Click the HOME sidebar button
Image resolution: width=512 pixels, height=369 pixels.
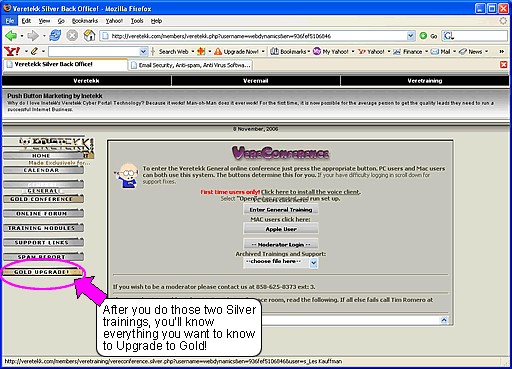(43, 156)
